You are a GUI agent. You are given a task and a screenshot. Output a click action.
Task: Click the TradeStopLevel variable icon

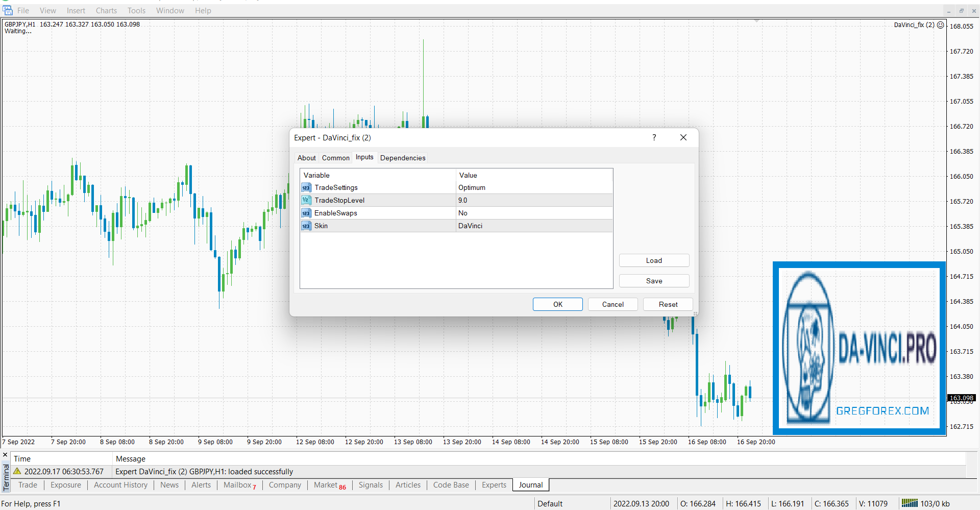306,201
